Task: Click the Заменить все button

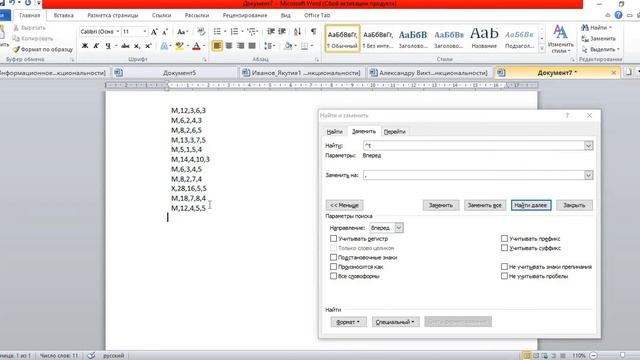Action: (485, 205)
